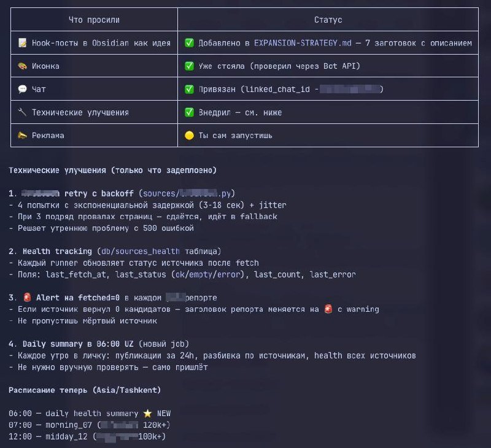This screenshot has height=448, width=491.
Task: Click the ok/empty/error status values
Action: point(207,274)
